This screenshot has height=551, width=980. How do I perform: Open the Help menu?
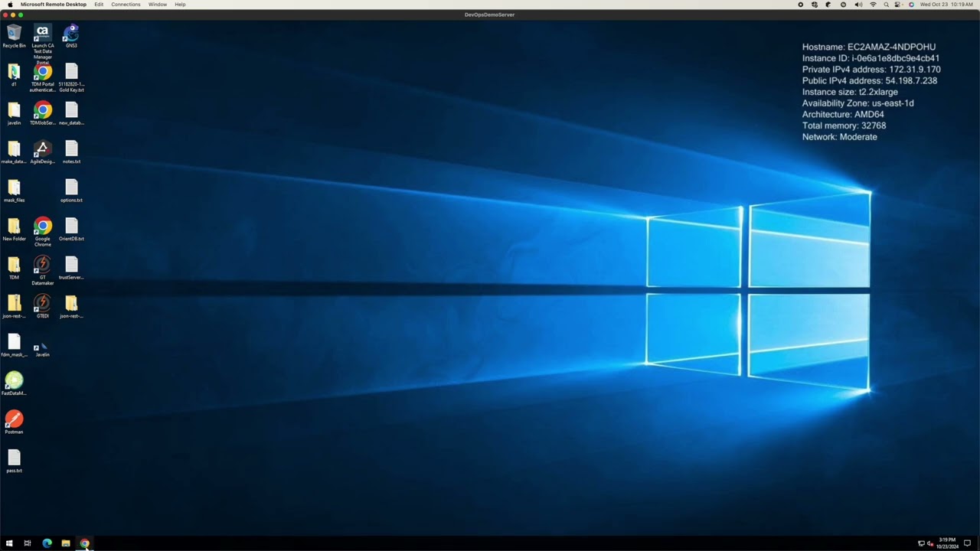tap(180, 5)
